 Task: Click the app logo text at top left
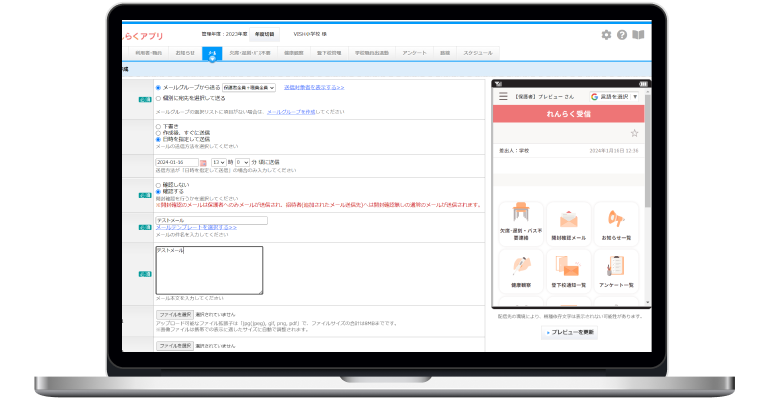143,36
